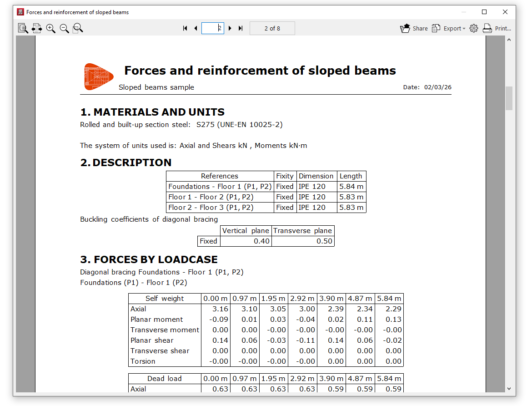Click 'Dimension' column header

pos(316,176)
